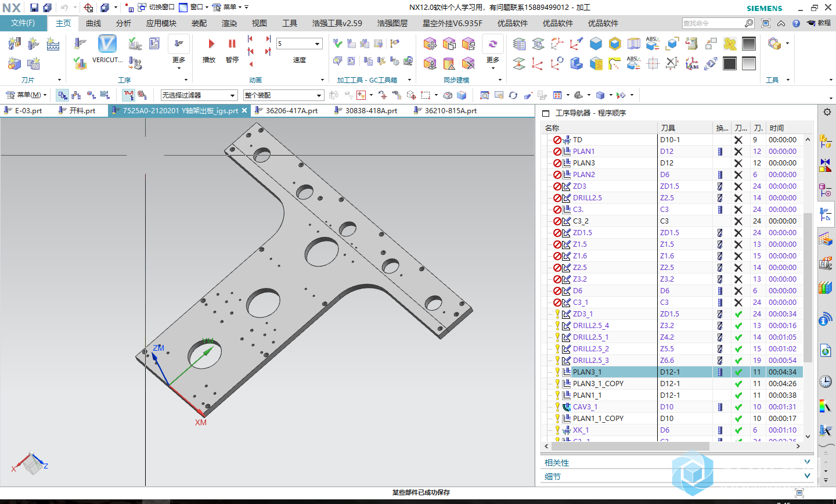Viewport: 836px width, 504px height.
Task: Toggle Geometry View button
Action: 91,95
